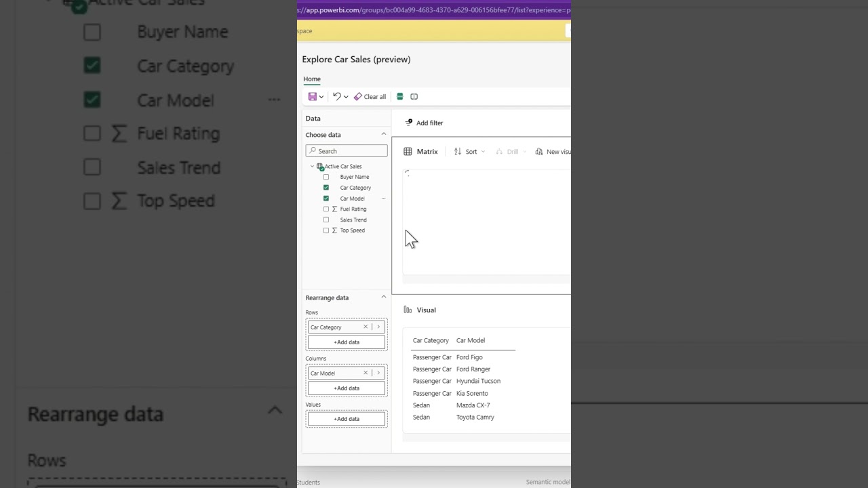Open more options beside Car Model
868x488 pixels.
coord(383,199)
